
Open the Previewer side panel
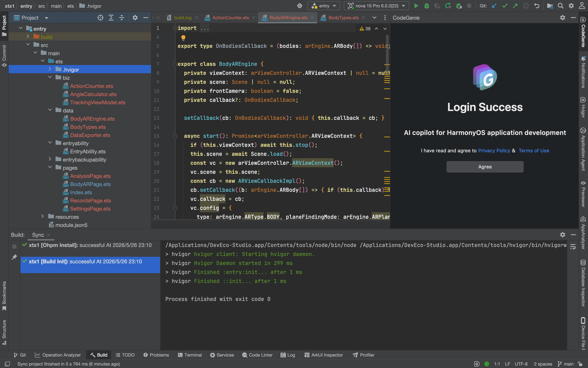(x=583, y=194)
